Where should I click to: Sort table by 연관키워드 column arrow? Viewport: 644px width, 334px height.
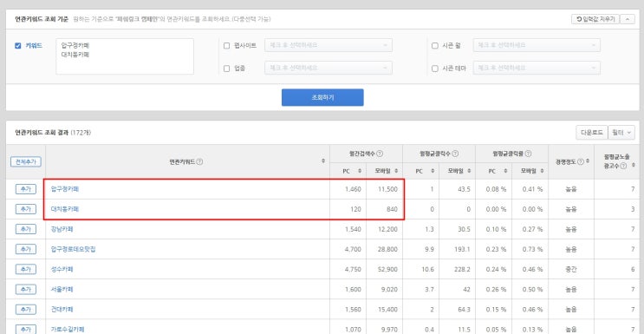[323, 161]
